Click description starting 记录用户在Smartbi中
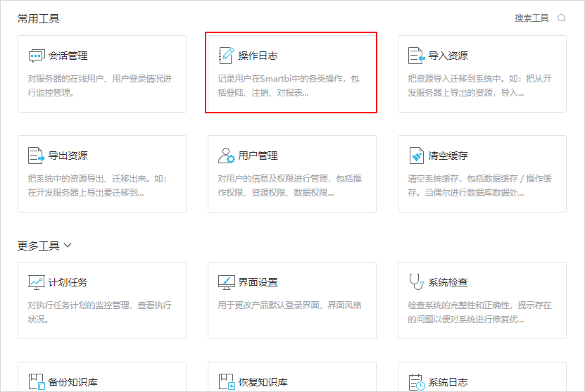The image size is (585, 392). [x=289, y=85]
